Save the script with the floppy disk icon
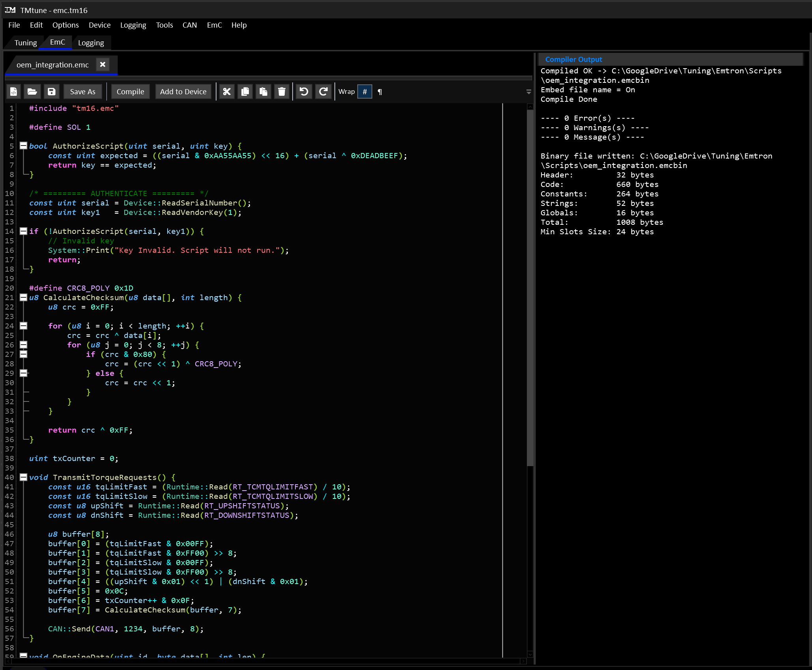Image resolution: width=812 pixels, height=670 pixels. pyautogui.click(x=52, y=91)
